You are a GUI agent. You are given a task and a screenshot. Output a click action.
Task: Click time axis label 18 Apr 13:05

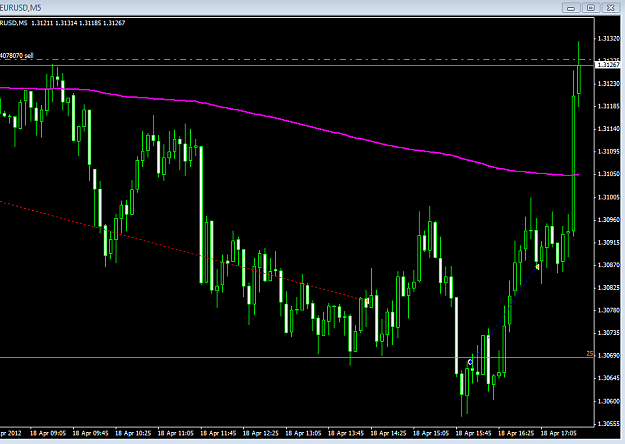click(303, 433)
